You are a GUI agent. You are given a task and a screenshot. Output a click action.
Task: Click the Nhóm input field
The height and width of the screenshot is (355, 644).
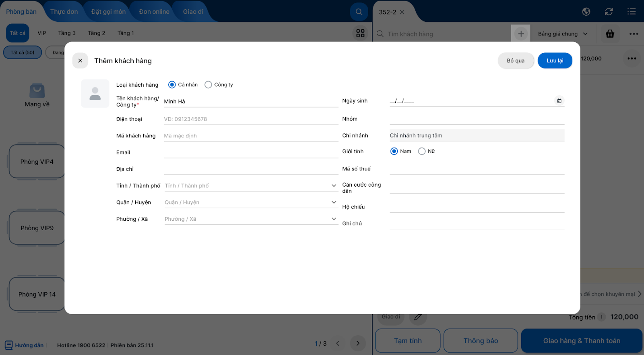477,119
